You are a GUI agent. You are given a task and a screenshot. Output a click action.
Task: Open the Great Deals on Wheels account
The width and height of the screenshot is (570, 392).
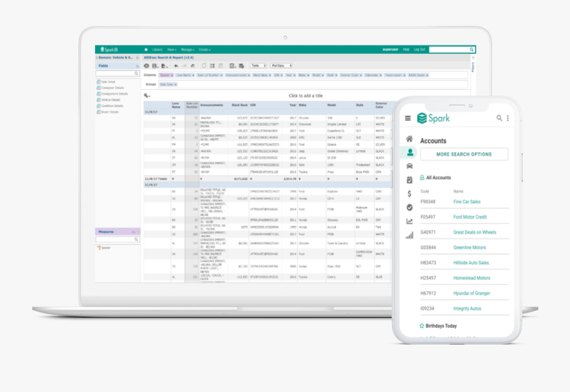tap(474, 232)
